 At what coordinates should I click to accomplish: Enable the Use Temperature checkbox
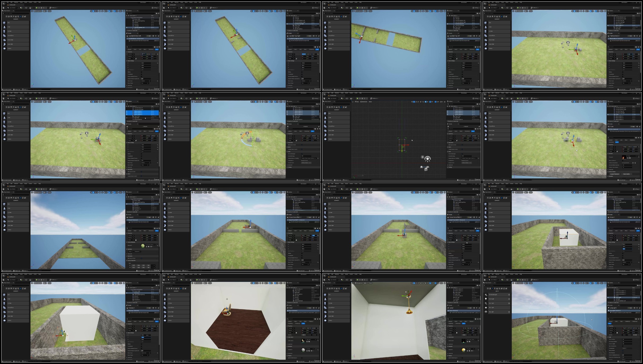[623, 346]
